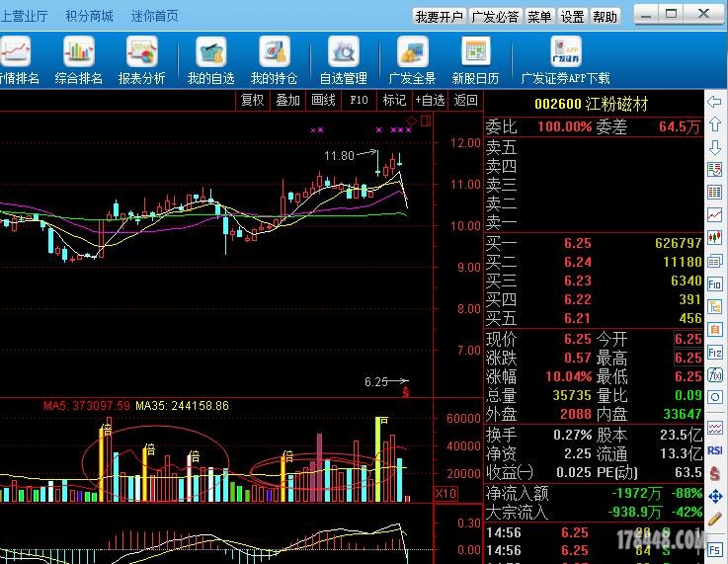728x564 pixels.
Task: Click the RSI indicator sidebar icon
Action: pos(714,451)
